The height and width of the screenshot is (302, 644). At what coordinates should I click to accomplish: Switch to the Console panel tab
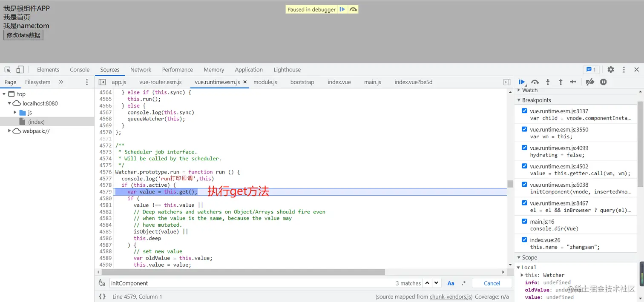coord(80,70)
